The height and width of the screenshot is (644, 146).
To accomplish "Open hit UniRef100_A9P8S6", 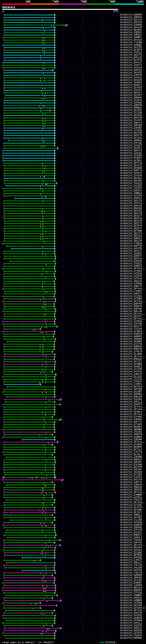I will coord(131,17).
